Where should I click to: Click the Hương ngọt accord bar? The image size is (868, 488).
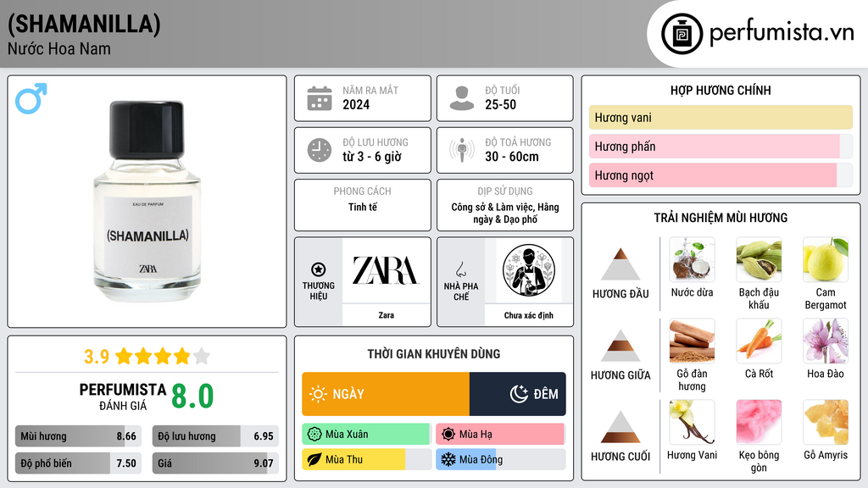[x=721, y=175]
